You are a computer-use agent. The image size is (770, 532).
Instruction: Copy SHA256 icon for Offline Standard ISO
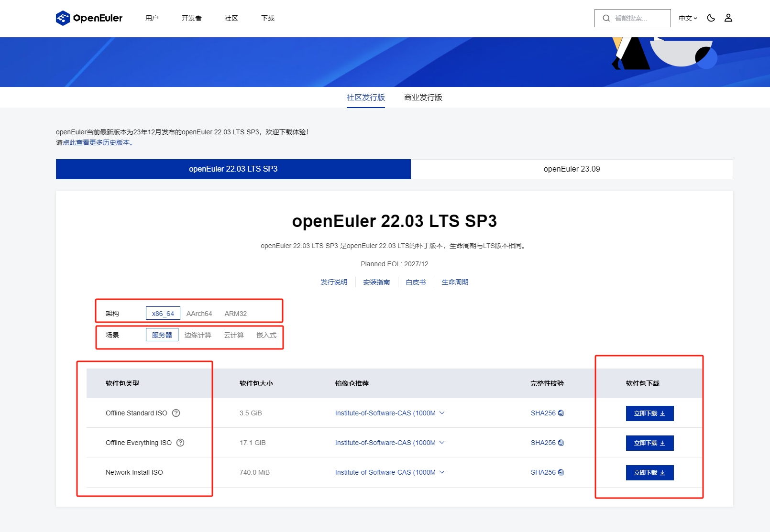click(x=561, y=413)
